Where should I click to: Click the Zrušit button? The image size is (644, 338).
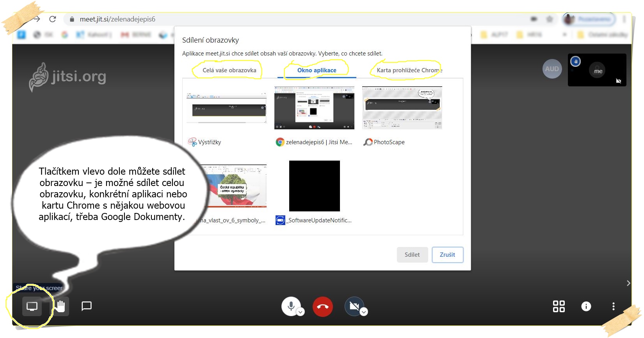(447, 255)
